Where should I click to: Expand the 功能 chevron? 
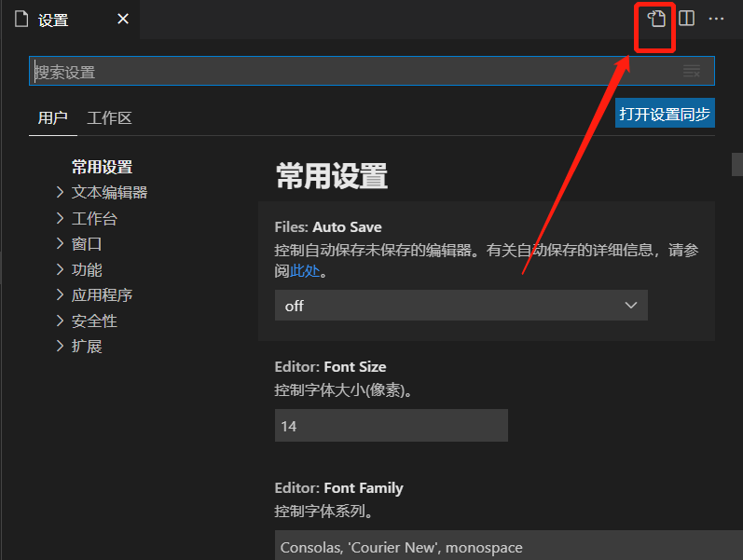pyautogui.click(x=60, y=269)
